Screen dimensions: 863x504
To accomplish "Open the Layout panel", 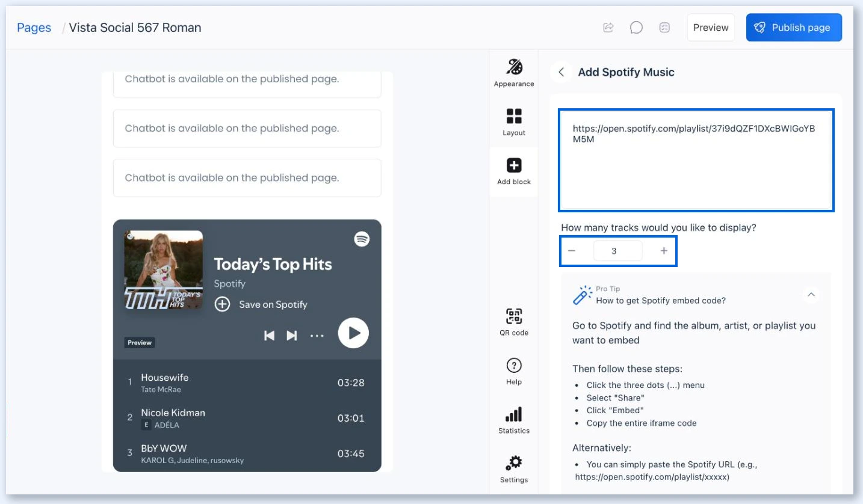I will click(x=514, y=122).
